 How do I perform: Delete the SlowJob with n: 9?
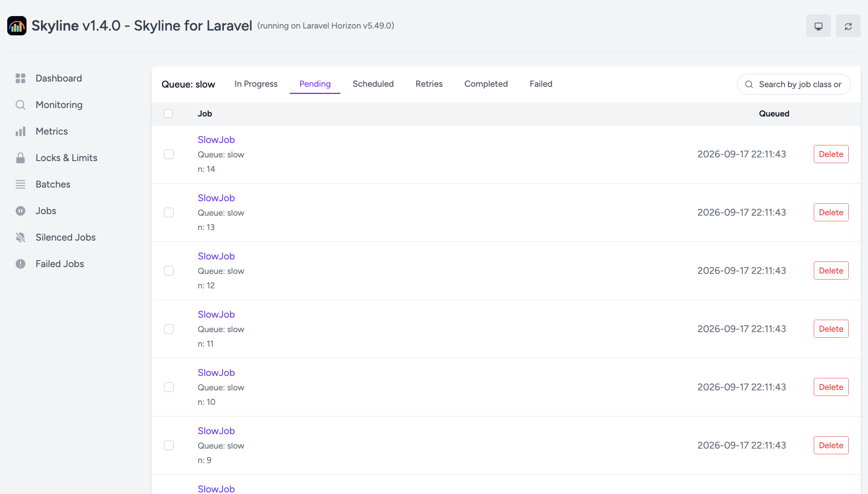point(831,445)
